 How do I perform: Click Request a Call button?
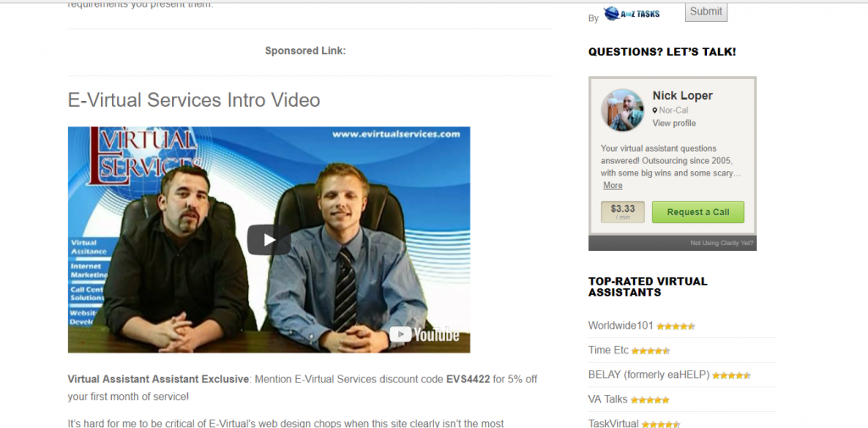tap(698, 212)
